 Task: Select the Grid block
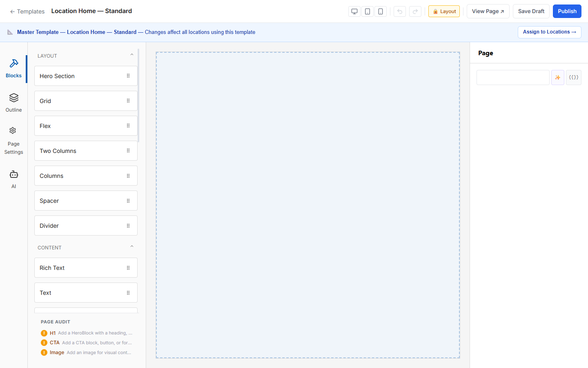point(86,101)
